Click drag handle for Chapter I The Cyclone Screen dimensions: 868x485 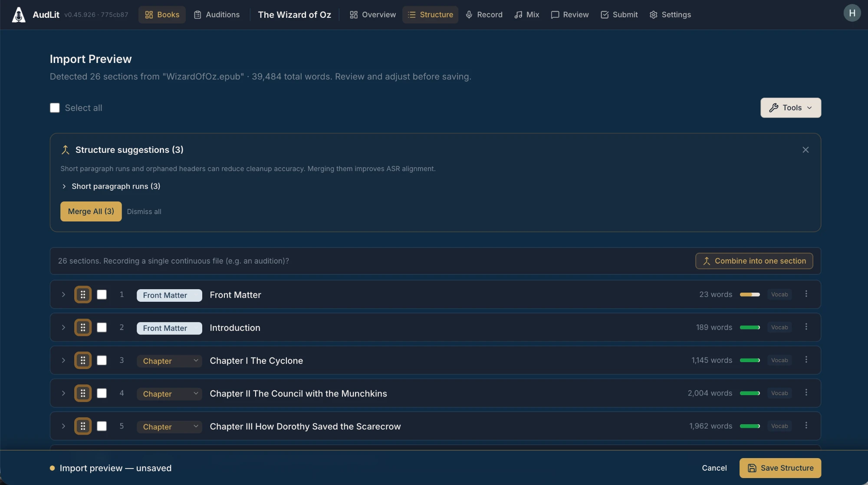(83, 360)
